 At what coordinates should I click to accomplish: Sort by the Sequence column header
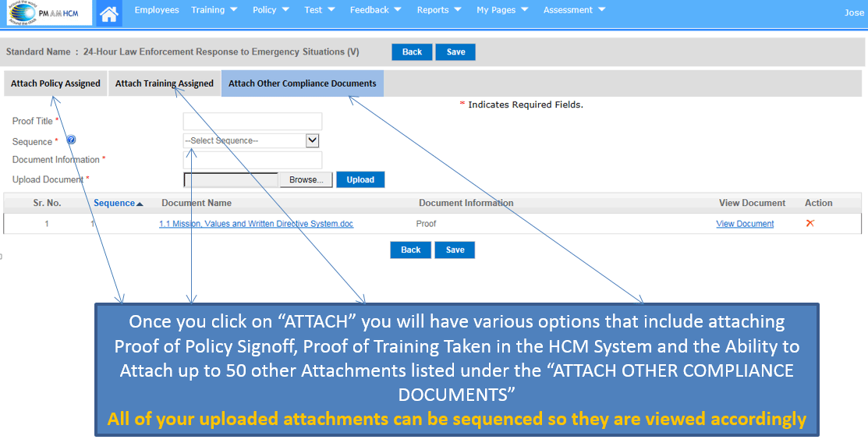[118, 203]
